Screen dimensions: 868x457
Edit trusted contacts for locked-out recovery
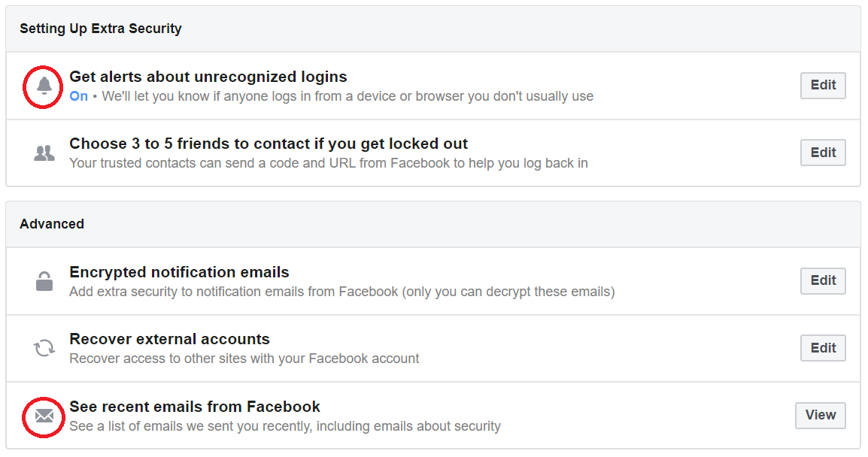click(x=823, y=153)
